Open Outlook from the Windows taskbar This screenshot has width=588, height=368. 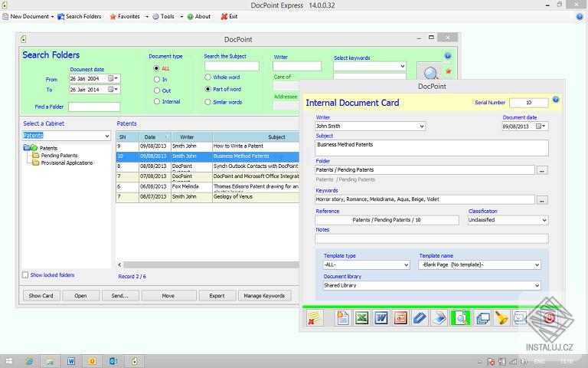coord(113,361)
